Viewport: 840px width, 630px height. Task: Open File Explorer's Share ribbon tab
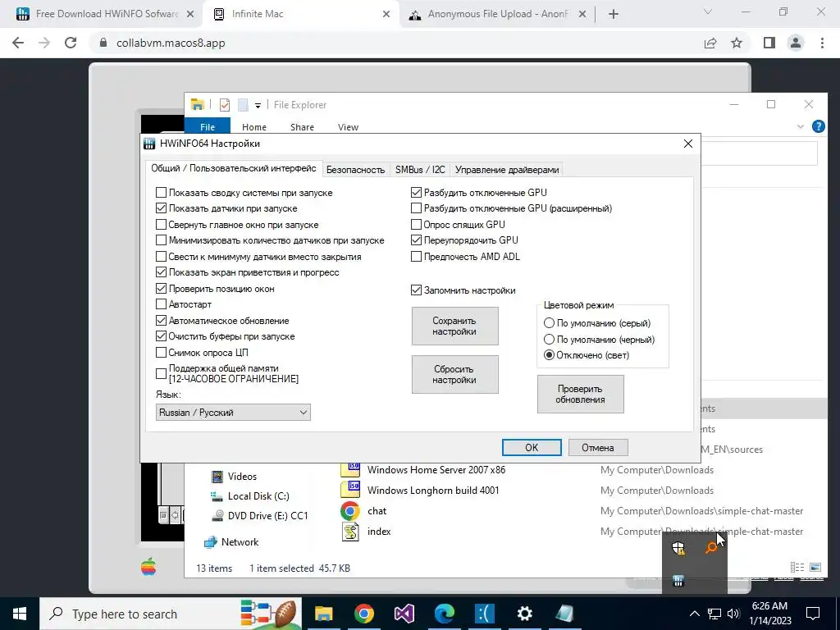302,127
